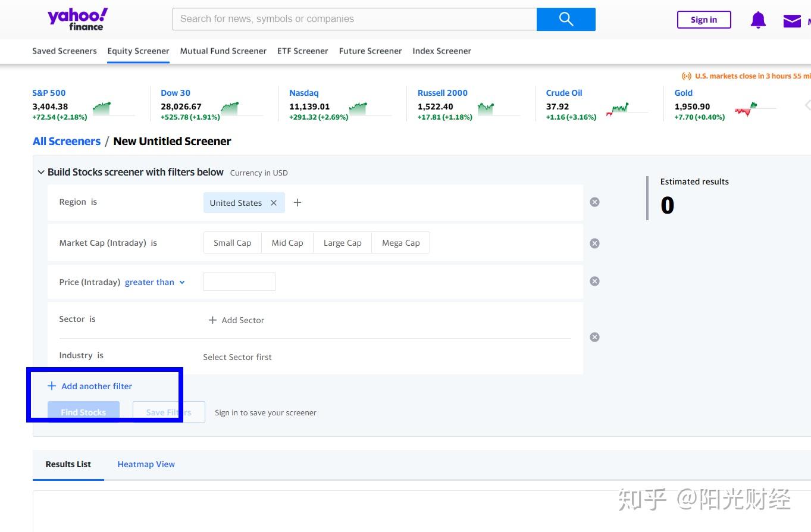The image size is (811, 532).
Task: Click the 'Select Sector first' text
Action: 237,357
